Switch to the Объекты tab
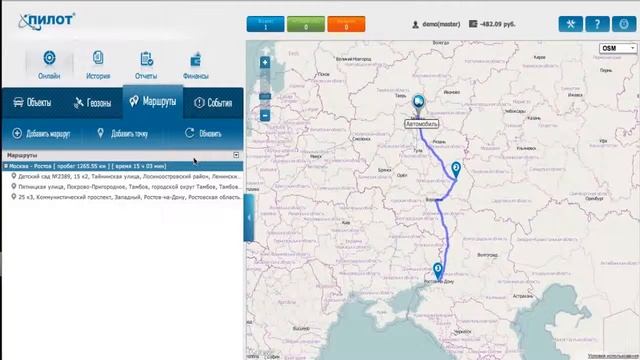 click(32, 102)
